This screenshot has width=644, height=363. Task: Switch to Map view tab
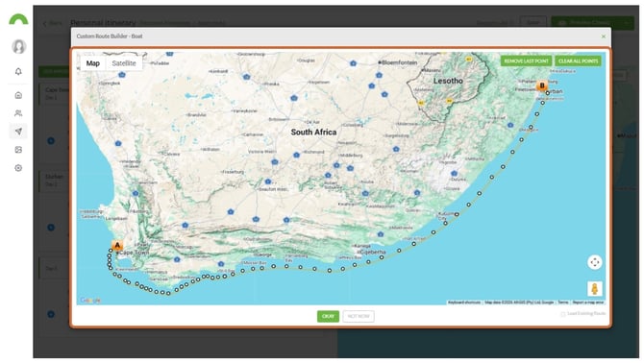click(x=93, y=63)
